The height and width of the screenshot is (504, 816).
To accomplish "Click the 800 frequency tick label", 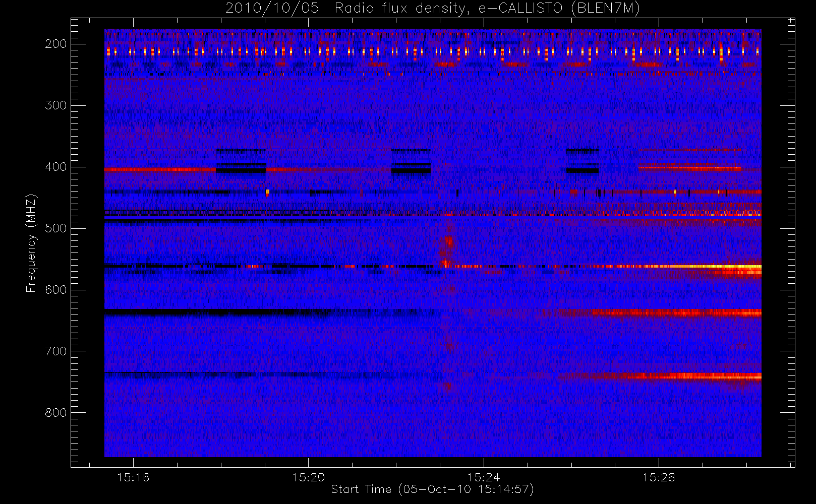I will [x=56, y=413].
